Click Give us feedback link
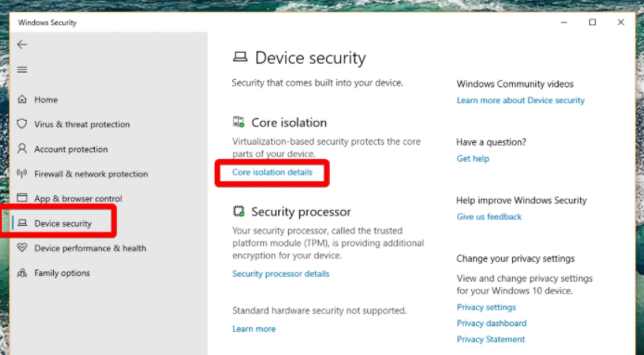This screenshot has width=644, height=355. [489, 217]
